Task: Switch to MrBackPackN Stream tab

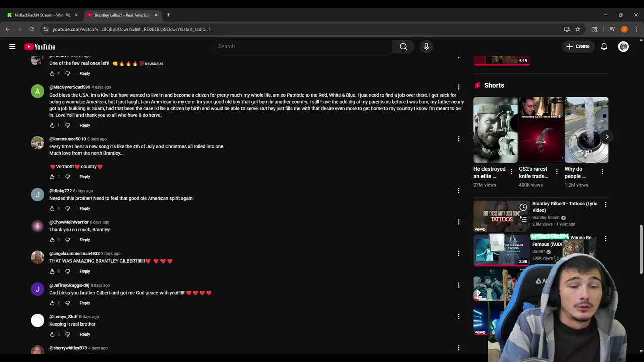Action: pos(39,15)
